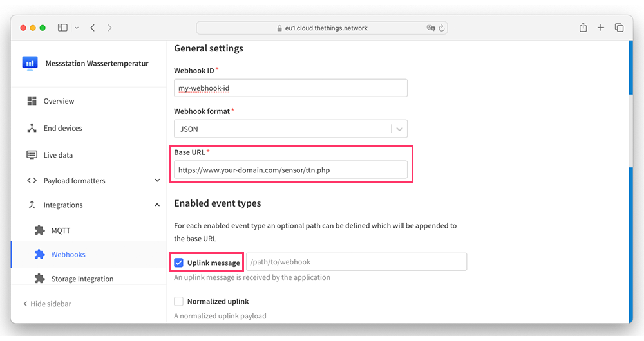
Task: Reload the page with refresh icon
Action: click(x=442, y=28)
